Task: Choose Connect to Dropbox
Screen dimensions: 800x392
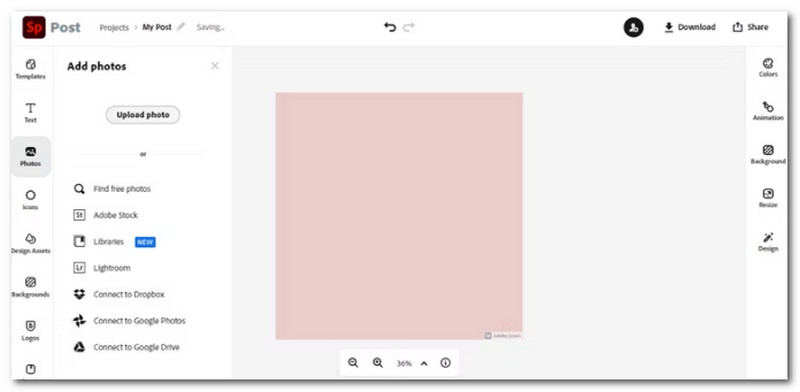Action: tap(119, 295)
